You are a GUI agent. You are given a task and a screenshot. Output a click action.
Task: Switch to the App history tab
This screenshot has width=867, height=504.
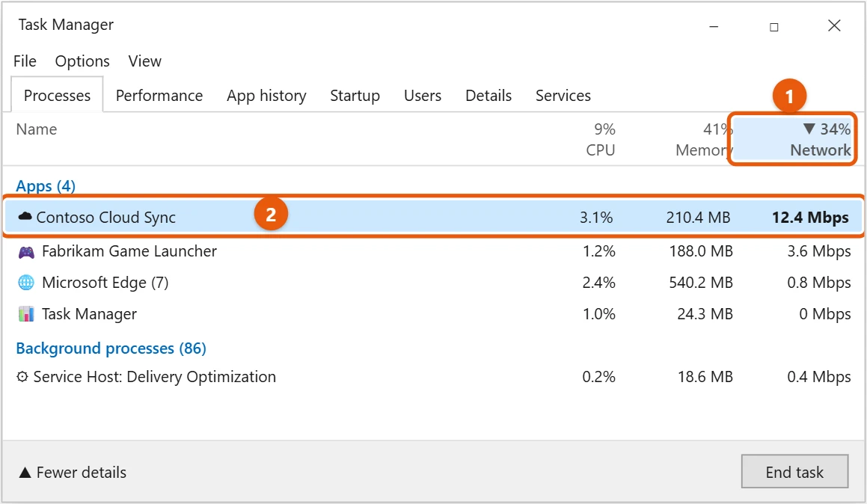coord(266,96)
